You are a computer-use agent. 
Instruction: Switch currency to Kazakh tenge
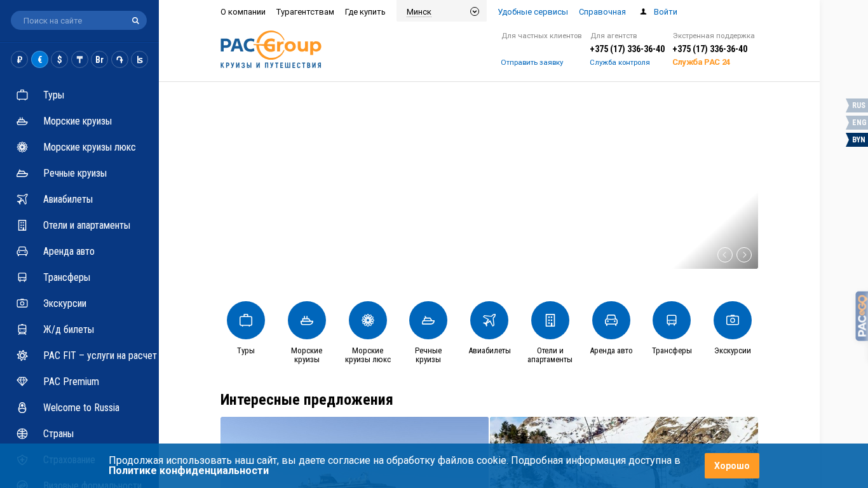[79, 59]
